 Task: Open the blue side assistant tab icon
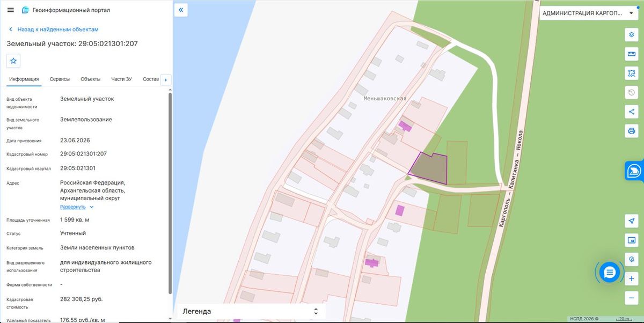pos(634,171)
